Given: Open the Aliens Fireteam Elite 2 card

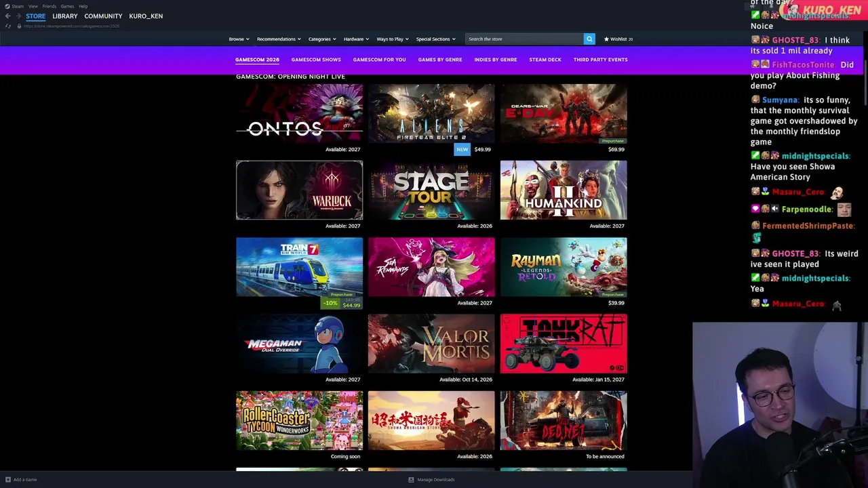Looking at the screenshot, I should pyautogui.click(x=431, y=113).
